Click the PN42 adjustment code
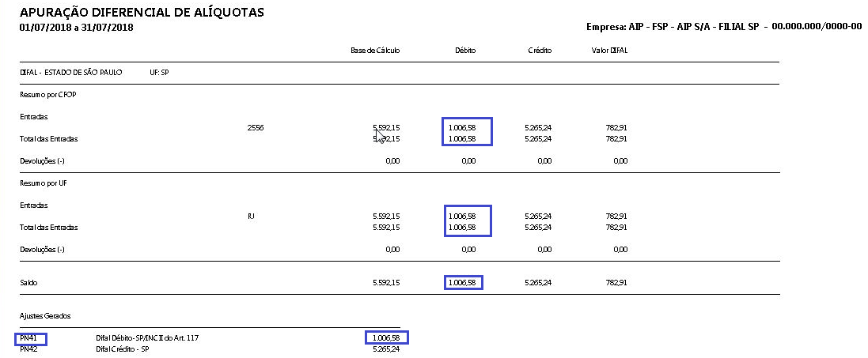Image resolution: width=868 pixels, height=358 pixels. (x=28, y=349)
